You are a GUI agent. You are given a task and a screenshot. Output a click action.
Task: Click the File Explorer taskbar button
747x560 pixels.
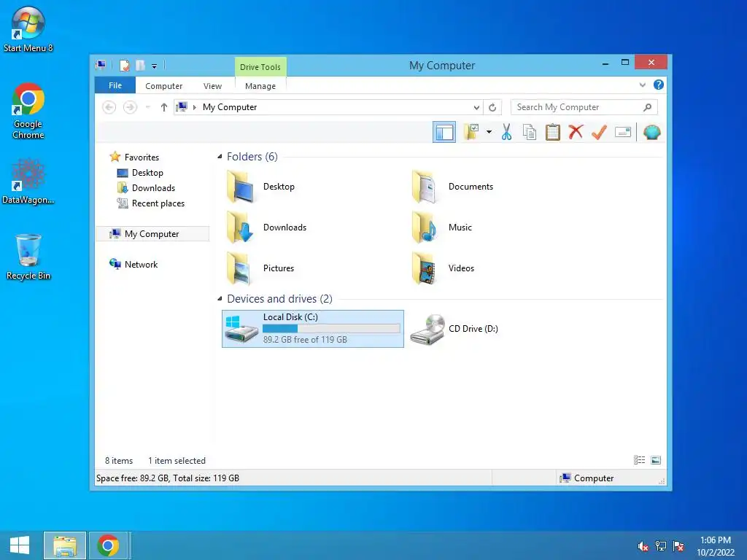(x=65, y=545)
